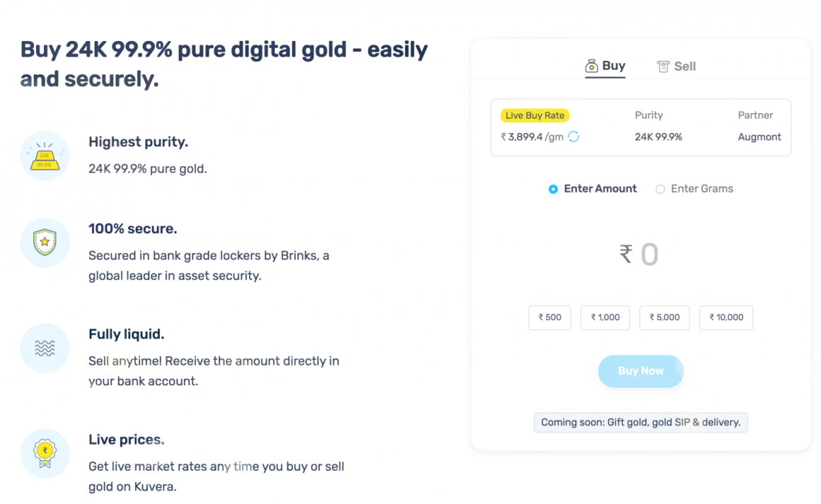
Task: Select the ₹5,000 preset amount
Action: (664, 318)
